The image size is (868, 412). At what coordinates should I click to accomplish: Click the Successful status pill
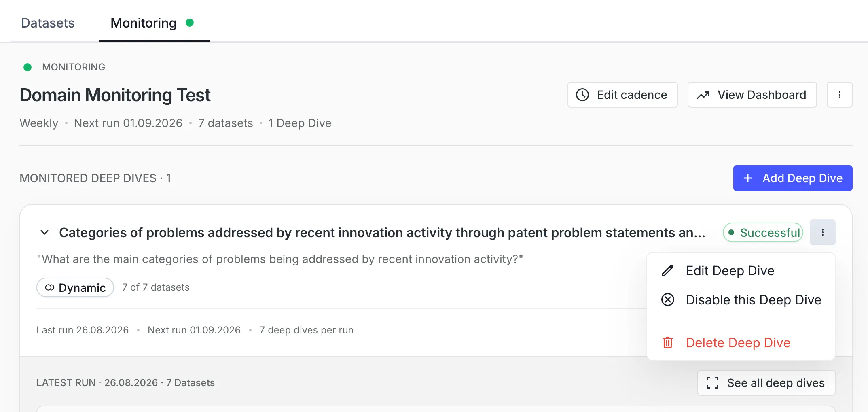pos(763,232)
